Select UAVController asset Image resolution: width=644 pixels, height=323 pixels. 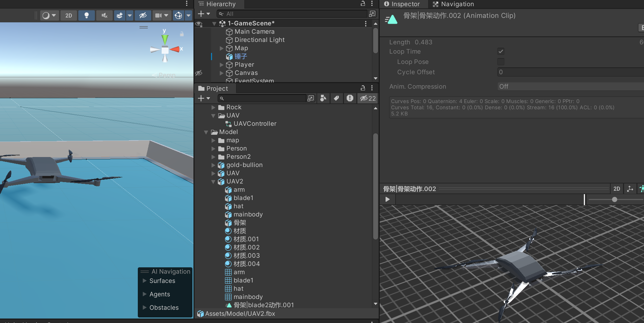(255, 124)
